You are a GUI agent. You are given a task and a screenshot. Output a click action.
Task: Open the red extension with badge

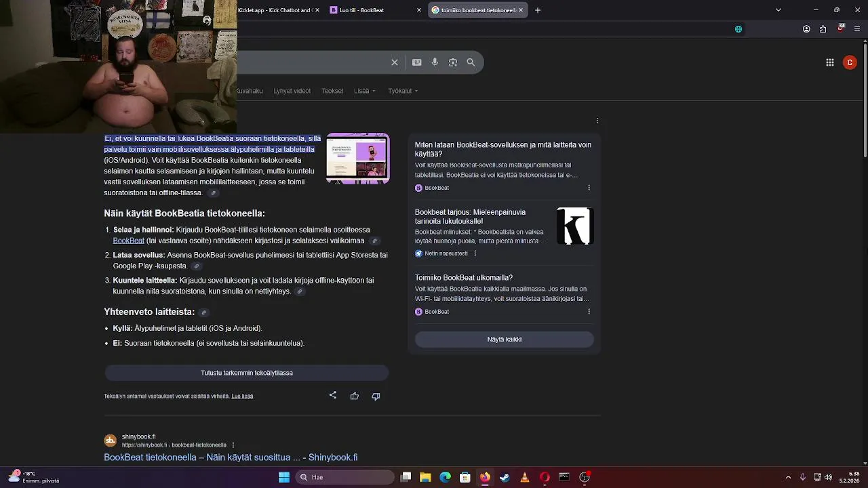[841, 28]
